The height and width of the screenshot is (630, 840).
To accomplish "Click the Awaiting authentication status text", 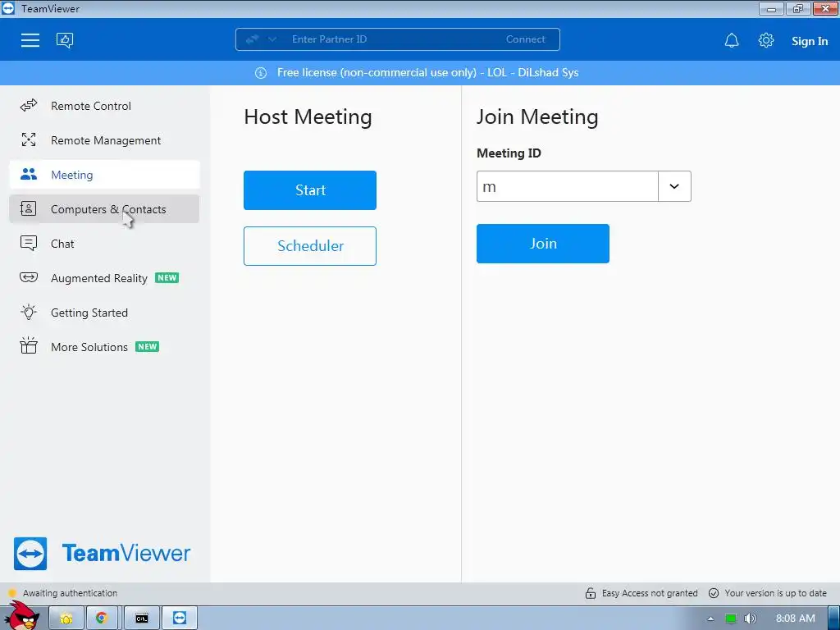I will 71,593.
